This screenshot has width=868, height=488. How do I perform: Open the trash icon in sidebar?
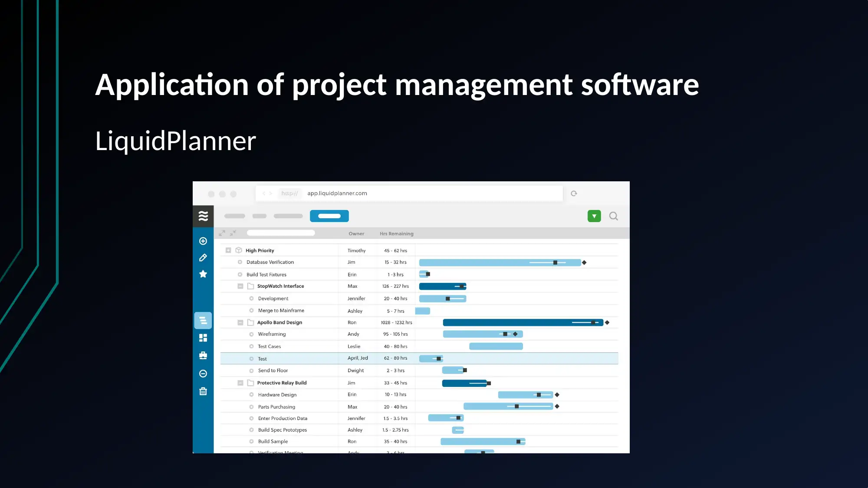[203, 391]
